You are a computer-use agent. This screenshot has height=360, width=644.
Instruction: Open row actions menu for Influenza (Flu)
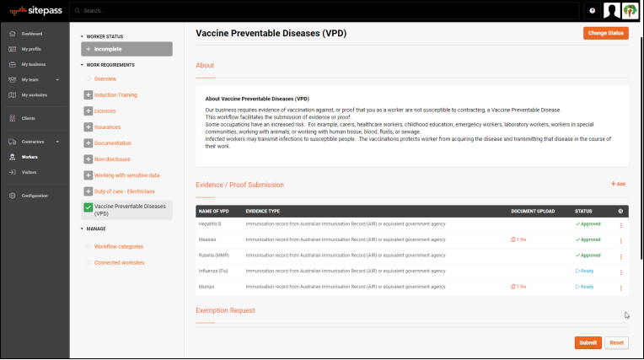tap(620, 272)
